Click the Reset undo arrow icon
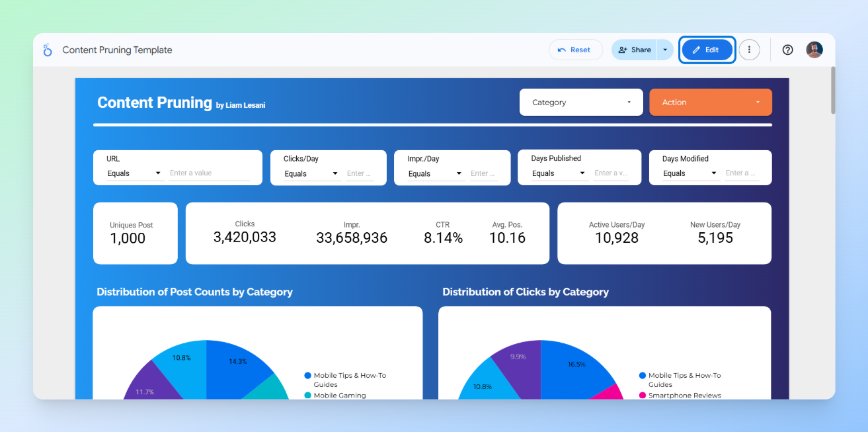The image size is (868, 432). [563, 49]
